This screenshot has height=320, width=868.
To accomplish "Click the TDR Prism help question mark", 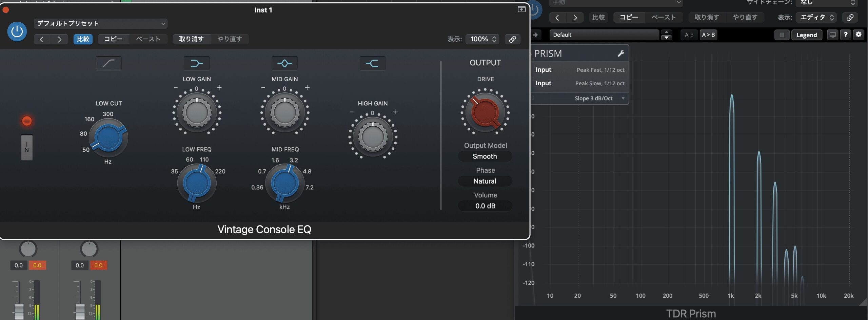I will click(x=846, y=35).
